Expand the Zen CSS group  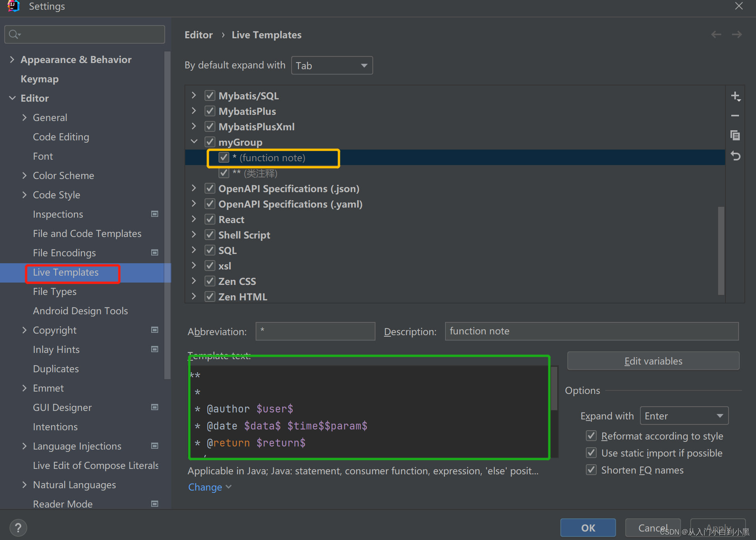[194, 281]
